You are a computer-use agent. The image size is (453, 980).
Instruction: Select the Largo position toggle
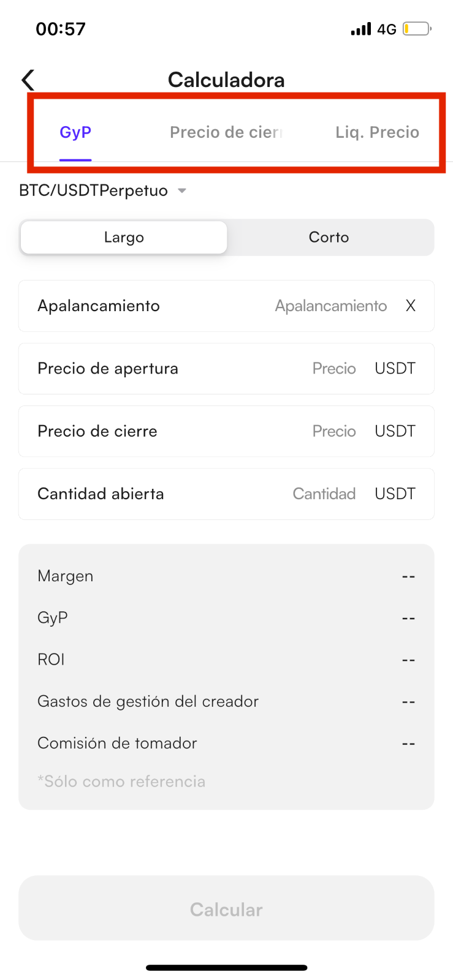coord(124,237)
